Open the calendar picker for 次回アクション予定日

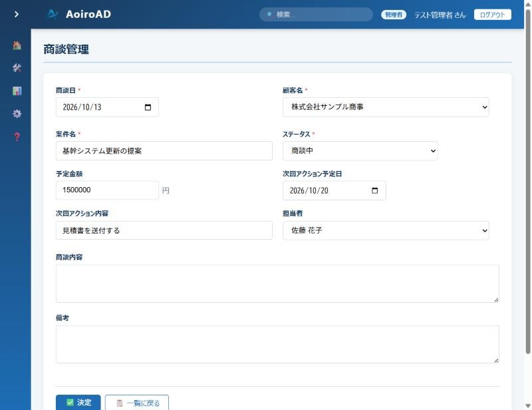point(374,190)
